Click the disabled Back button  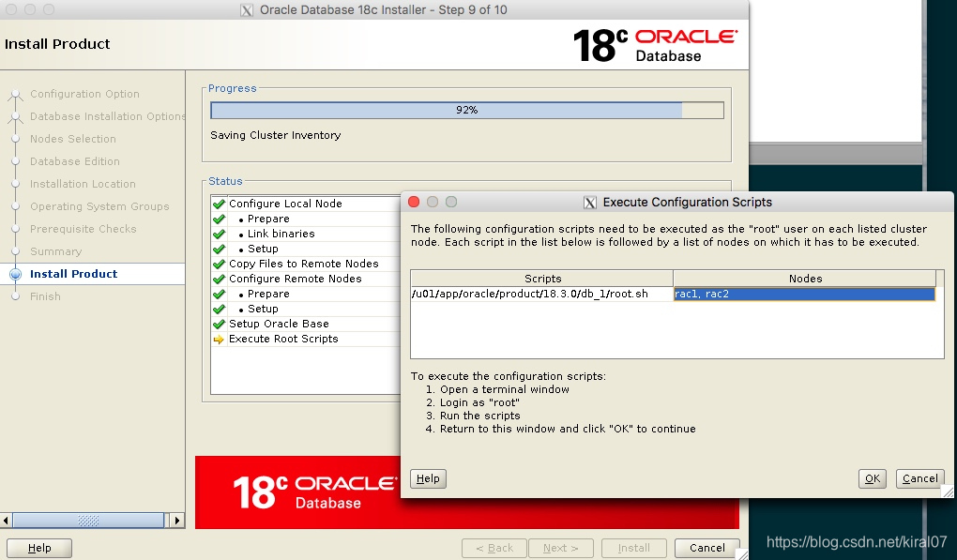tap(494, 548)
